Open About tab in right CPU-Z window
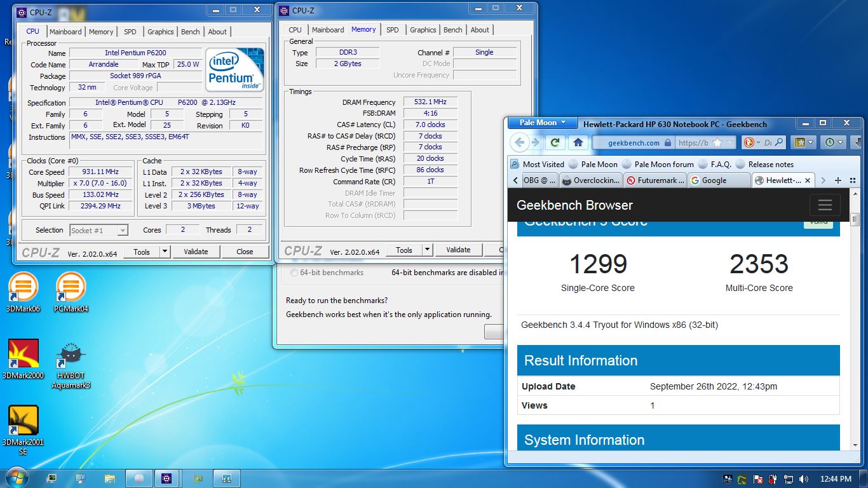 pos(480,30)
